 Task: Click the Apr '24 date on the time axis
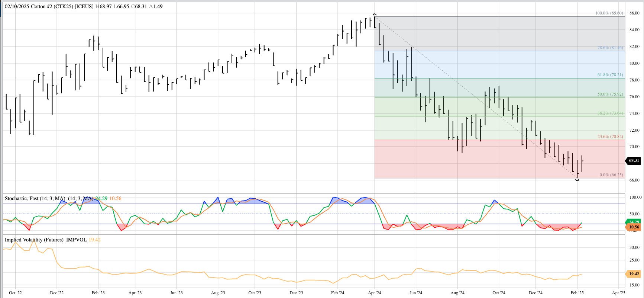point(375,293)
